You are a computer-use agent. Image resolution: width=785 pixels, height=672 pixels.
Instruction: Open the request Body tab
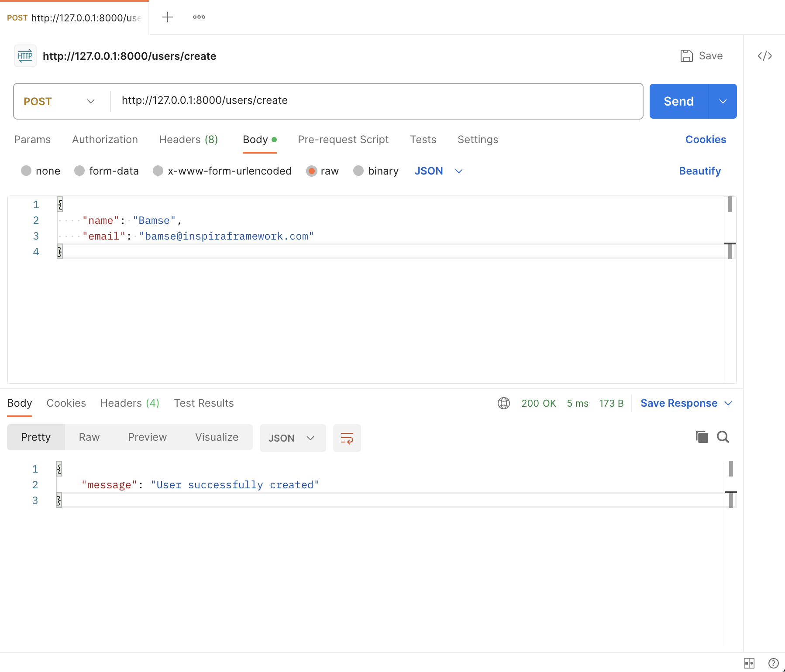pos(260,140)
